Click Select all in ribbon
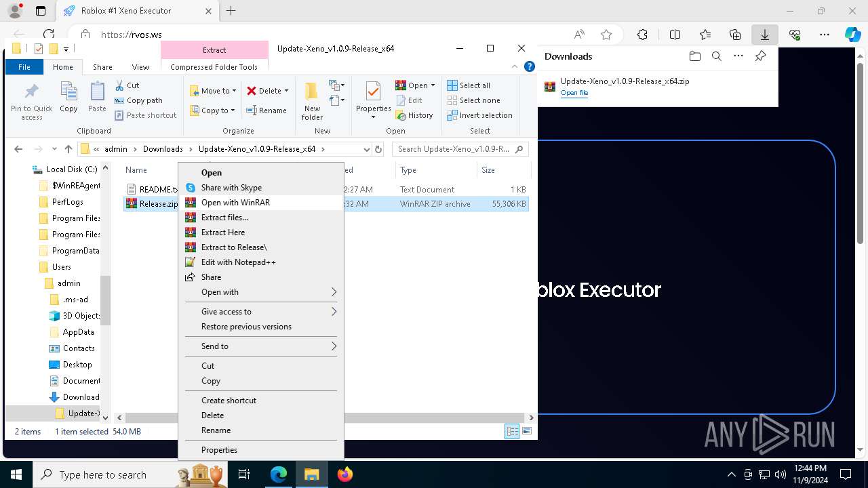 click(x=469, y=85)
